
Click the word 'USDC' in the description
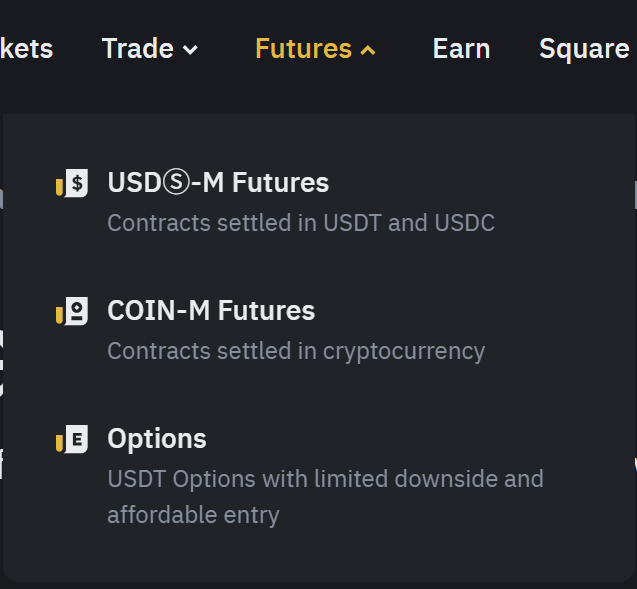[465, 222]
